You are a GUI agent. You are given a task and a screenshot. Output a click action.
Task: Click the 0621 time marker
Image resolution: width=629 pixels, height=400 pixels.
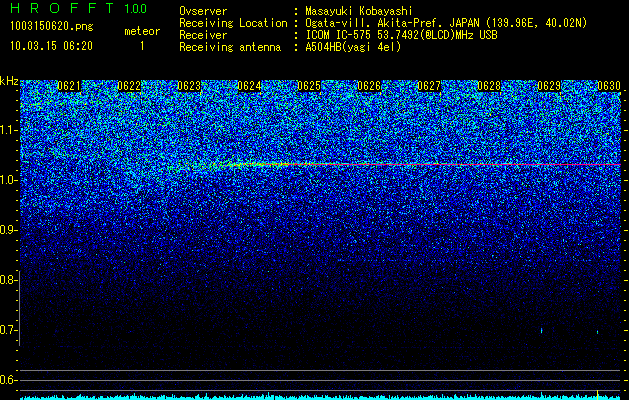click(69, 86)
